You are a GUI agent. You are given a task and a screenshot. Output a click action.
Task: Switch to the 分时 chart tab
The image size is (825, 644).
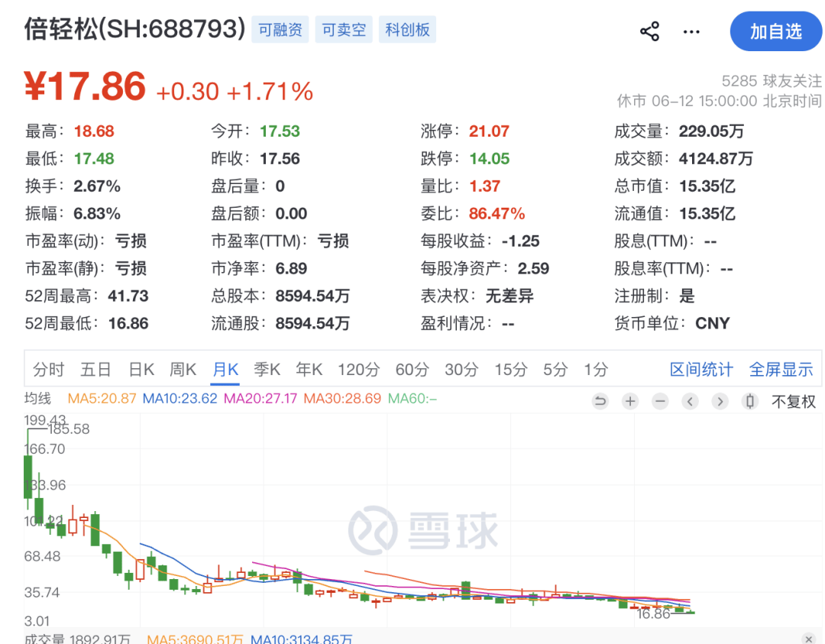(48, 369)
